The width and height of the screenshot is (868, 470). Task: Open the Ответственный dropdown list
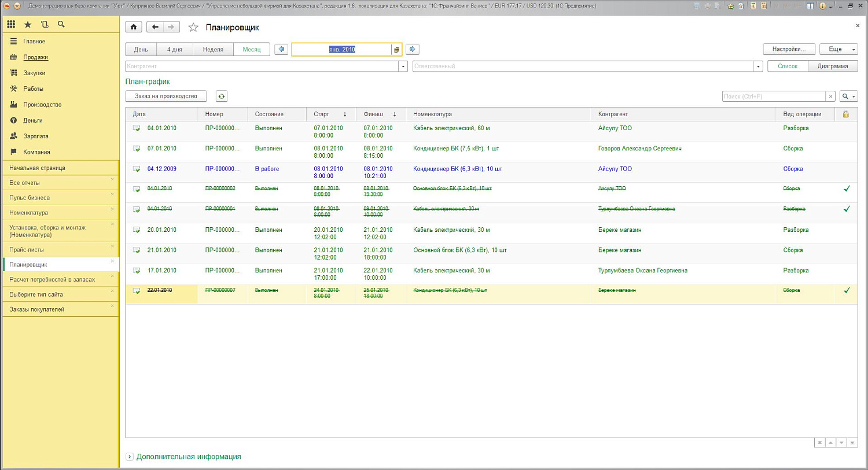coord(757,66)
